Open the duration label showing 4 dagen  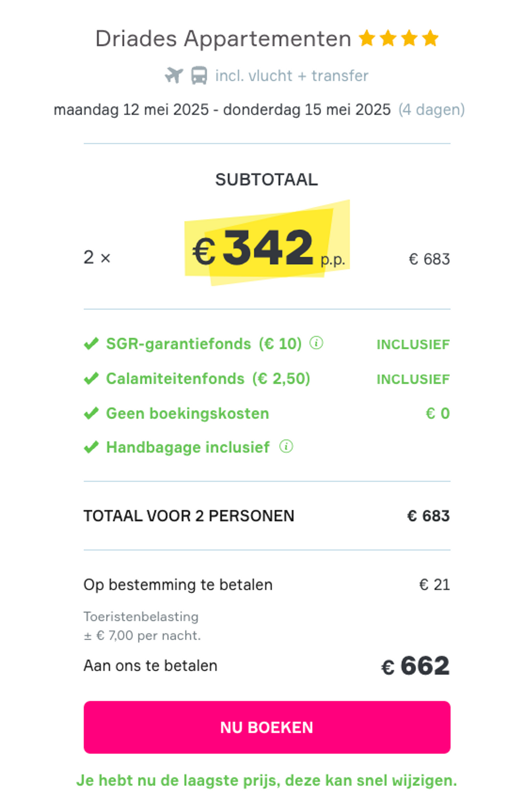pos(431,109)
